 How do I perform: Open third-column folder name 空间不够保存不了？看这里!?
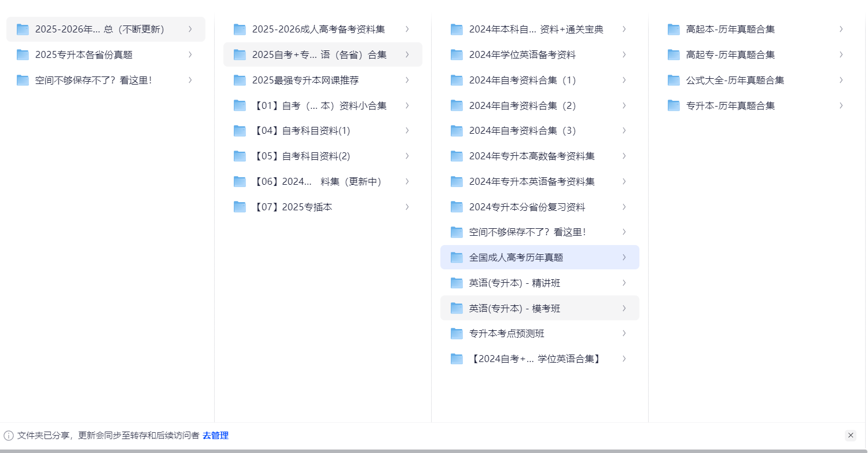click(528, 232)
